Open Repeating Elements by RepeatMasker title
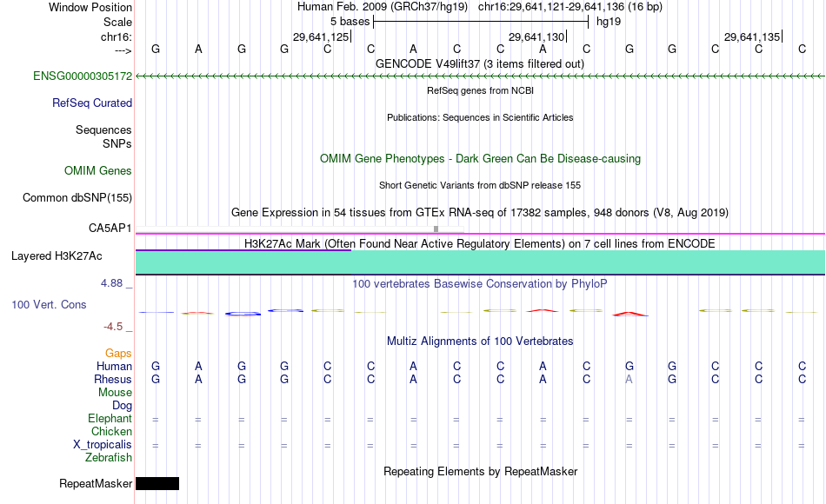826x504 pixels. (480, 471)
